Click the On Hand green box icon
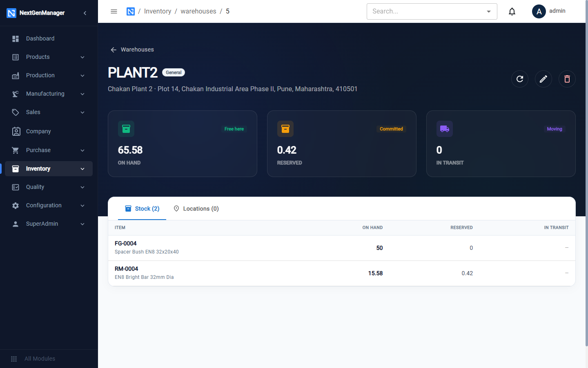The height and width of the screenshot is (368, 588). point(126,129)
